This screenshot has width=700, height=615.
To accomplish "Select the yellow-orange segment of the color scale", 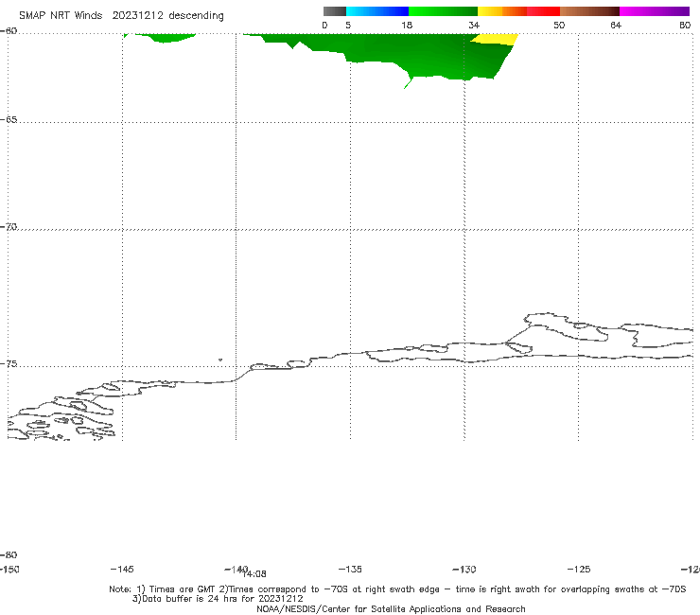I will 501,11.
